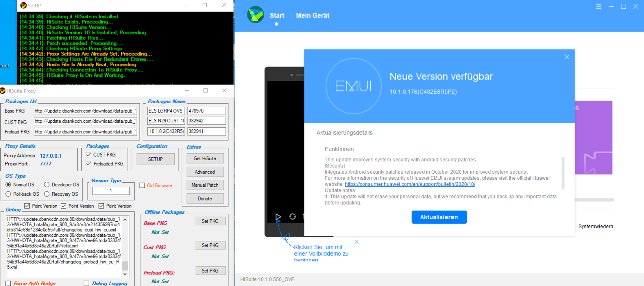Image resolution: width=644 pixels, height=286 pixels.
Task: Click the HiSuite logo icon
Action: [255, 15]
